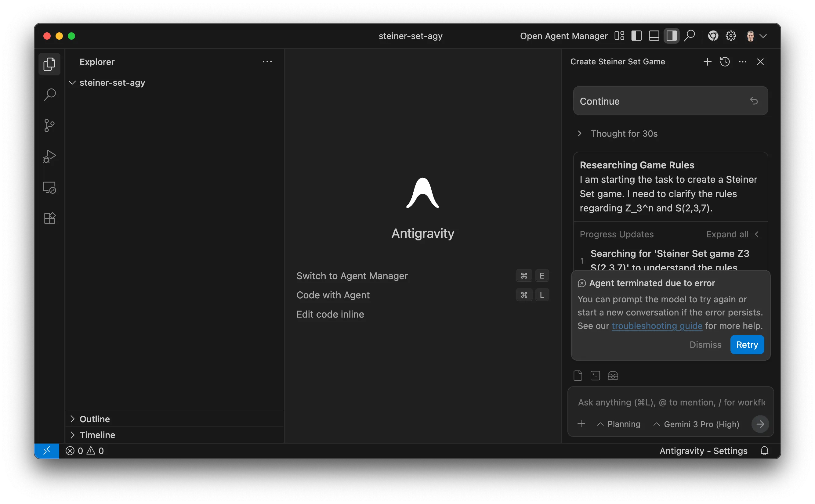Toggle the secondary side bar
This screenshot has height=504, width=815.
pos(671,35)
